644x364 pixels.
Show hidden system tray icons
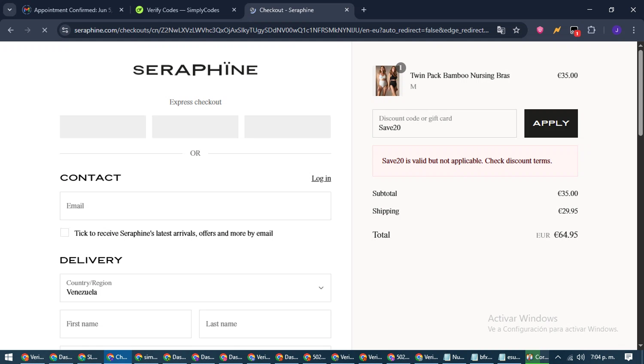pos(558,357)
